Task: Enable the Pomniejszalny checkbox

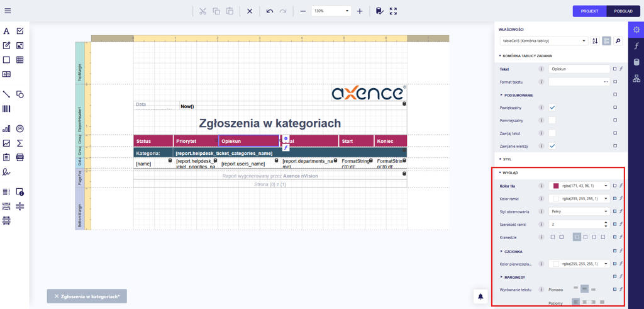Action: (552, 120)
